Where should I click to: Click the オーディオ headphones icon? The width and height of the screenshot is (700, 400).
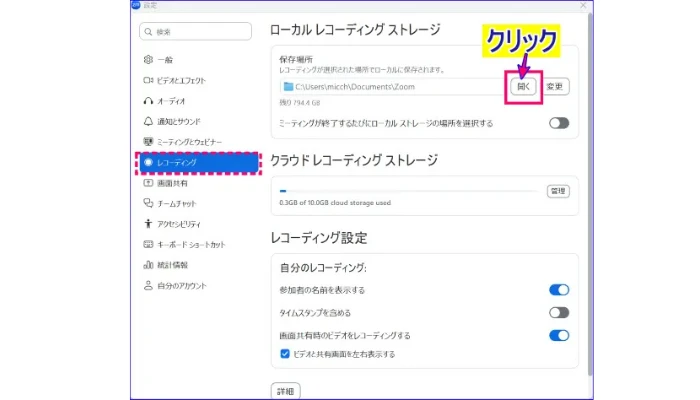click(148, 101)
